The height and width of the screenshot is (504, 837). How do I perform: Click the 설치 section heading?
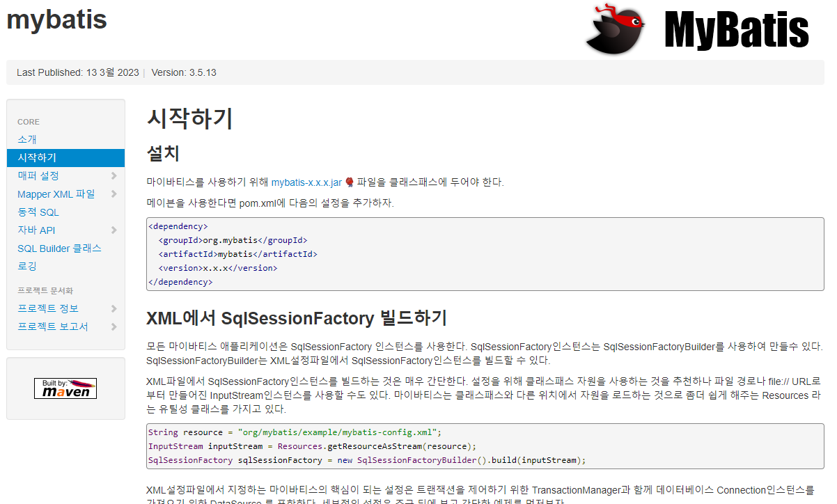point(163,153)
